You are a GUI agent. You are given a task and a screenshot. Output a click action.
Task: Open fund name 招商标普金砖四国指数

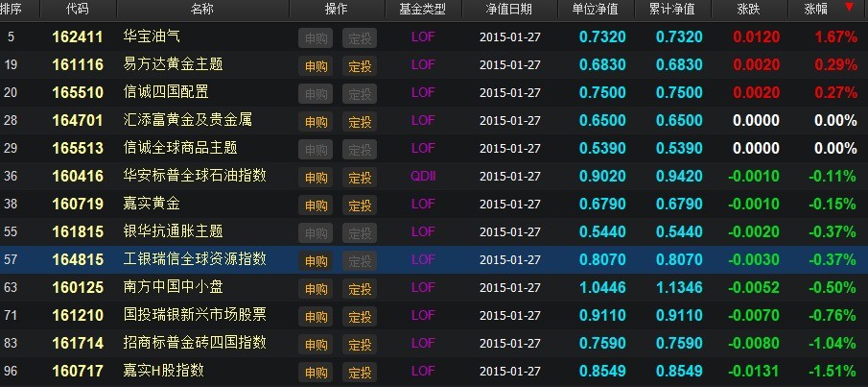(195, 342)
